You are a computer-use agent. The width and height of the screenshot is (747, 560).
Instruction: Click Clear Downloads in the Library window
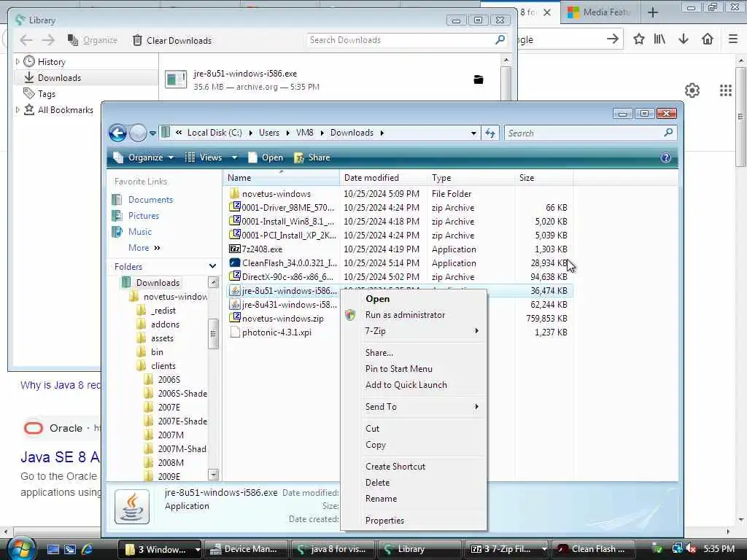[172, 41]
